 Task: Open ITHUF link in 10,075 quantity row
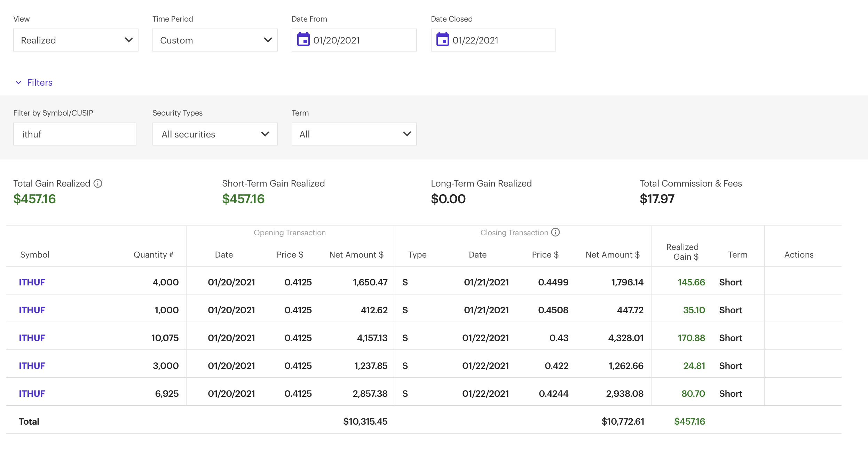32,338
